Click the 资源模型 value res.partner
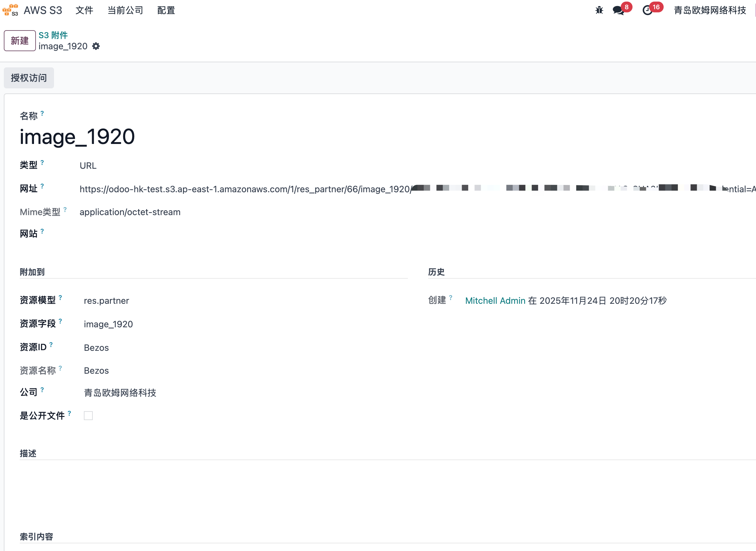 pos(106,301)
